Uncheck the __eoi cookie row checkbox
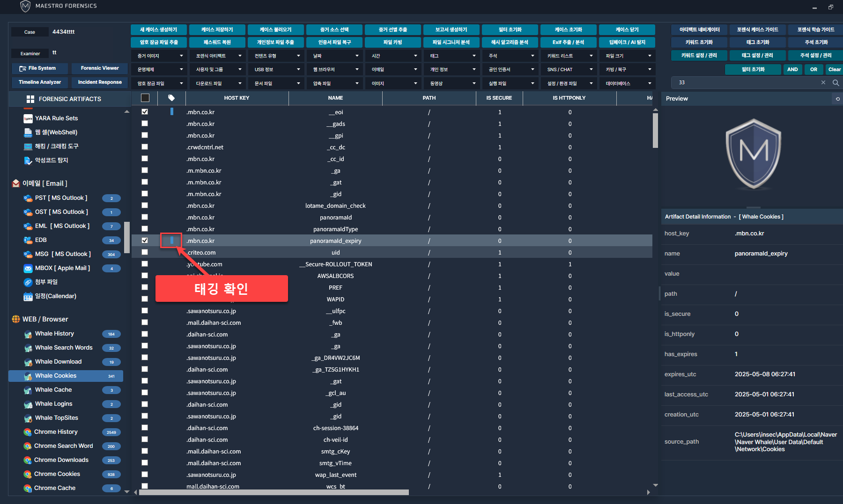Screen dimensions: 843x504 (x=145, y=112)
